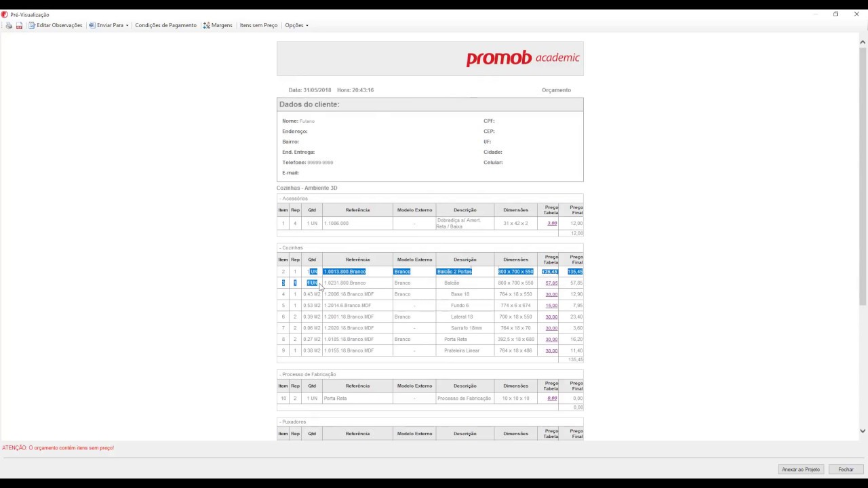Screen dimensions: 868x488
Task: Click the Anexar ao Projeto button
Action: 800,469
